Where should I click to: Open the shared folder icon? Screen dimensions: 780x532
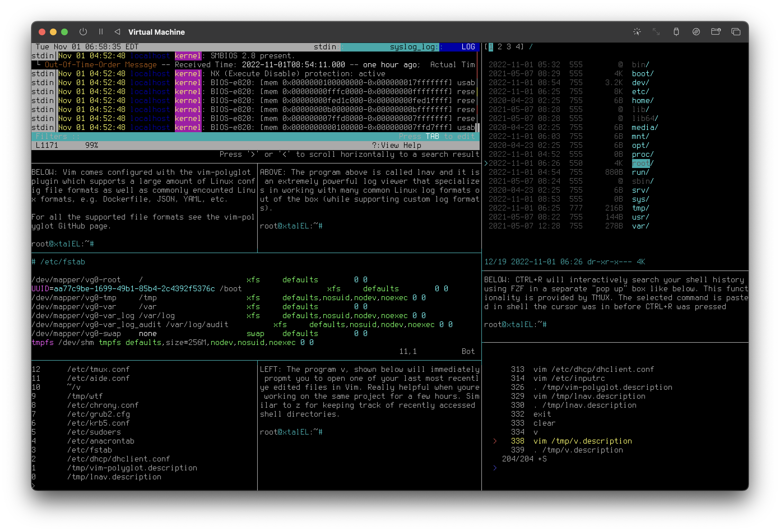(716, 32)
